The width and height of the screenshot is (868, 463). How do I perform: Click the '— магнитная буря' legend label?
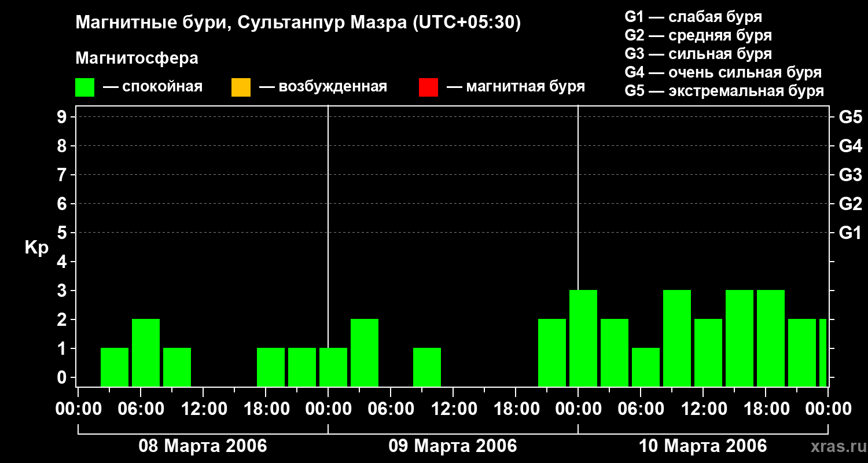[516, 87]
